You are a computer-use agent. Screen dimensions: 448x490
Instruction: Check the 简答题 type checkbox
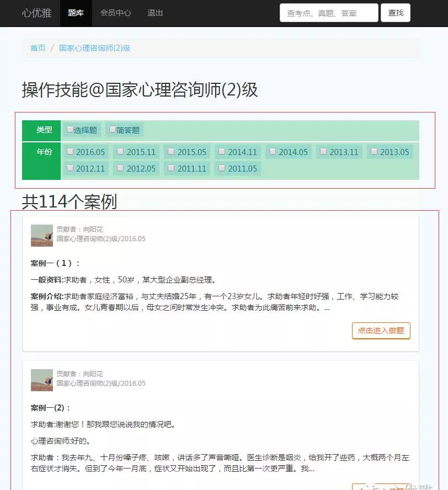[x=113, y=129]
